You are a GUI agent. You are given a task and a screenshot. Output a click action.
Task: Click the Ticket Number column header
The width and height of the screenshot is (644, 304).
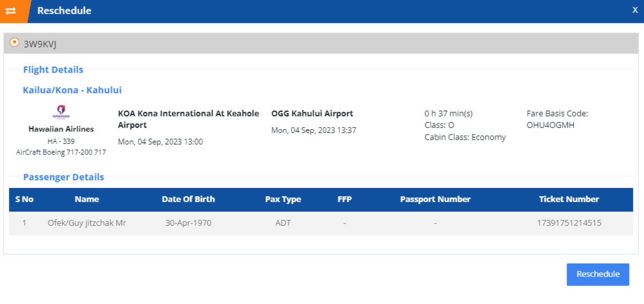click(x=569, y=199)
